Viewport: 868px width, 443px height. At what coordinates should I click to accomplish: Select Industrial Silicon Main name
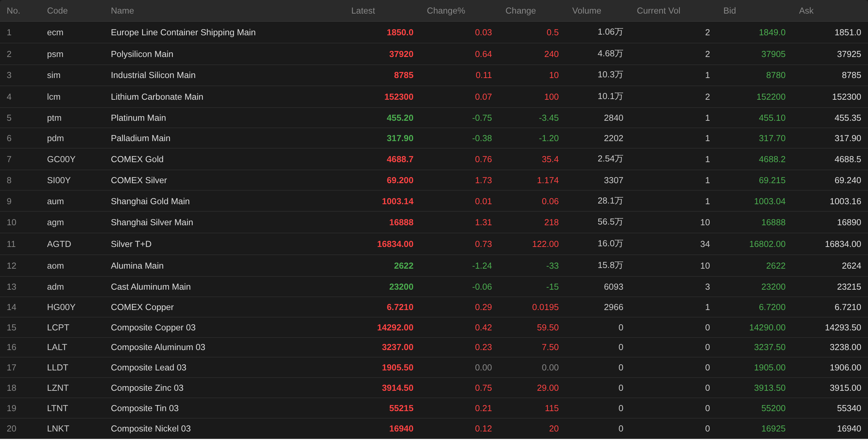pos(153,75)
